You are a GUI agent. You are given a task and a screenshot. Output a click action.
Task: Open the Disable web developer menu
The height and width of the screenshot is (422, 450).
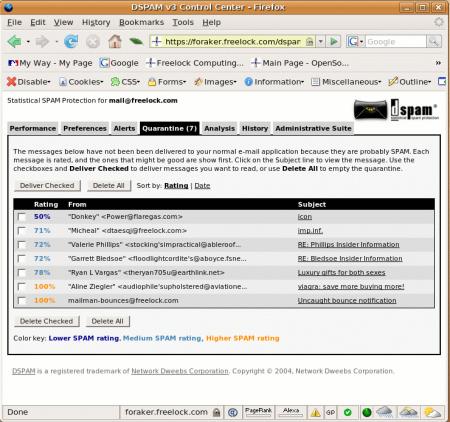[28, 82]
